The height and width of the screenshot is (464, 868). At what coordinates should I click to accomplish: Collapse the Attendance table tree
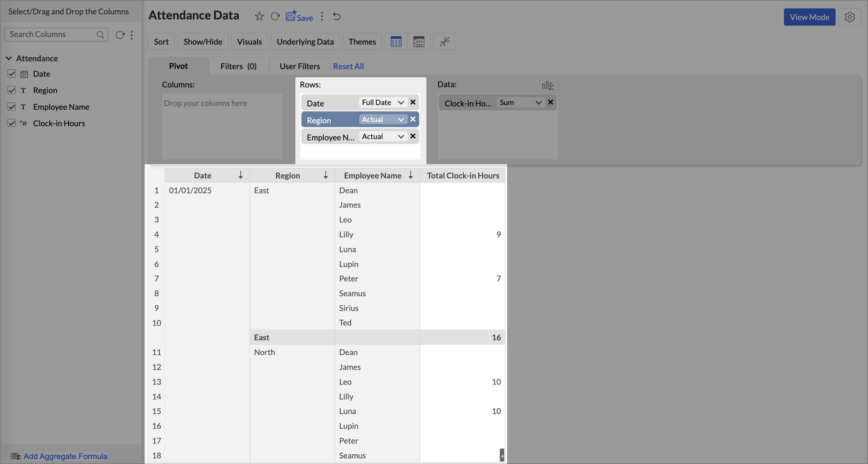[9, 58]
